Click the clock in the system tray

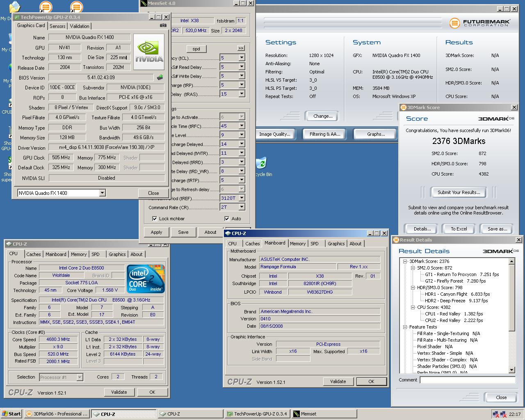tap(515, 414)
